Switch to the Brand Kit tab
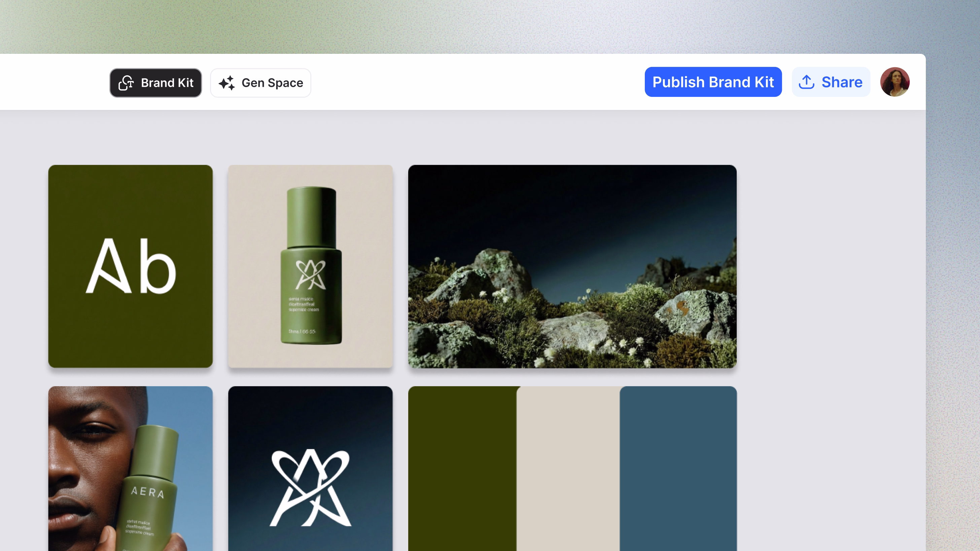 [155, 83]
